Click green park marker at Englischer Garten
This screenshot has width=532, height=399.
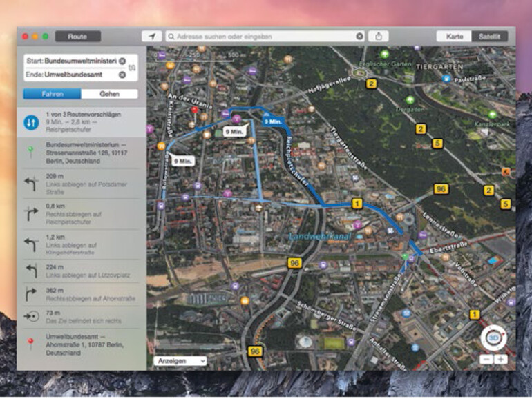[384, 54]
